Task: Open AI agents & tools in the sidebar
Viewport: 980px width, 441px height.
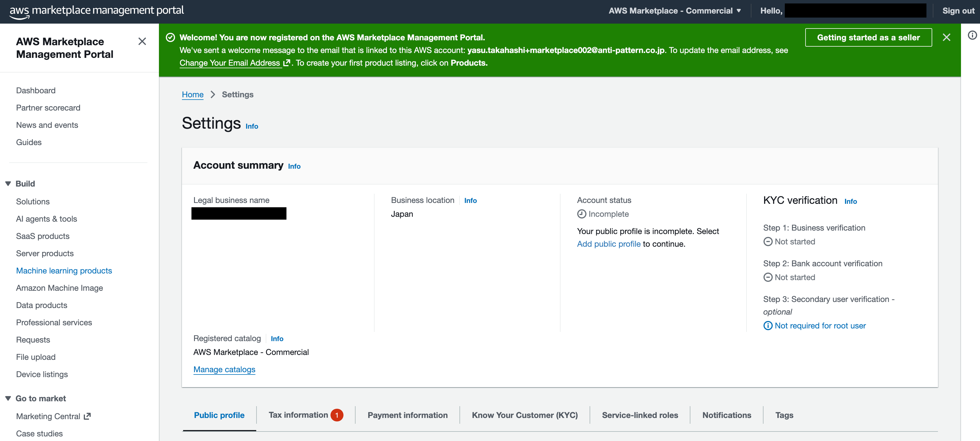Action: (x=46, y=219)
